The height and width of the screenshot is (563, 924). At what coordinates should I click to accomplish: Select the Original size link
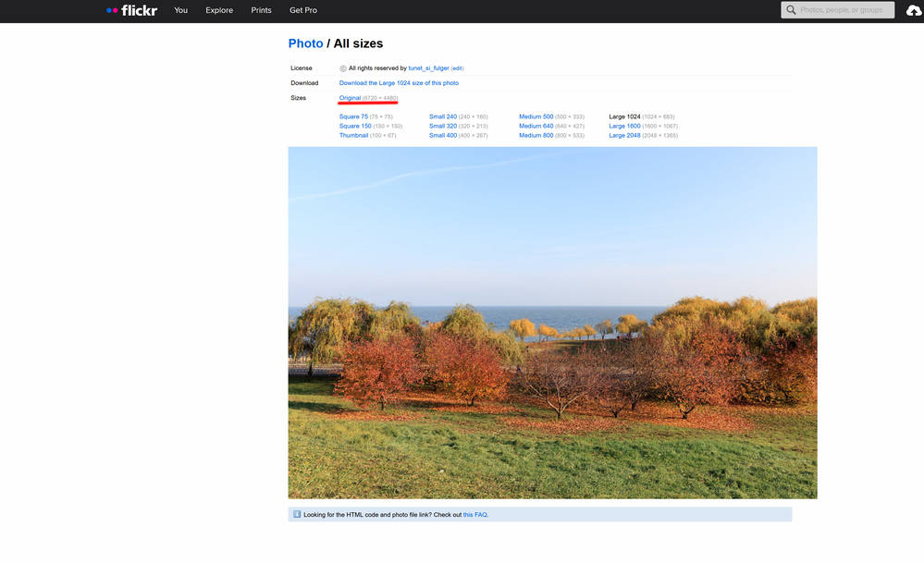coord(350,98)
